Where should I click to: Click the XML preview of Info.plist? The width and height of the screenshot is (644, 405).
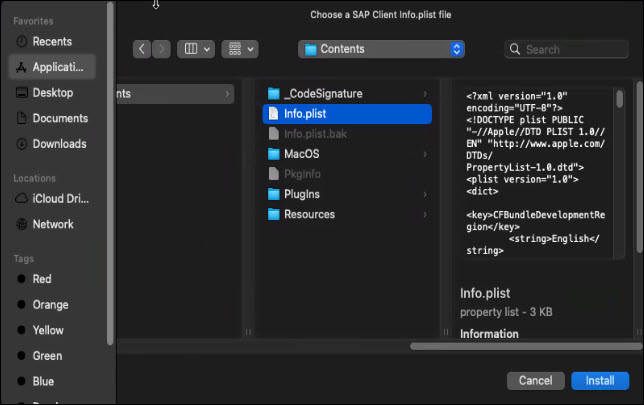click(x=536, y=173)
